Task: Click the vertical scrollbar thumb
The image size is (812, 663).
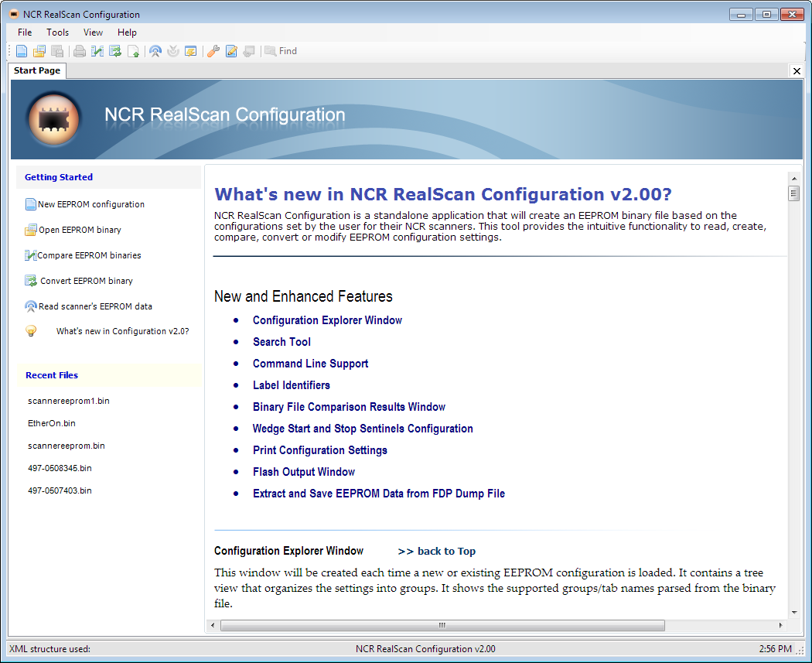Action: (794, 193)
